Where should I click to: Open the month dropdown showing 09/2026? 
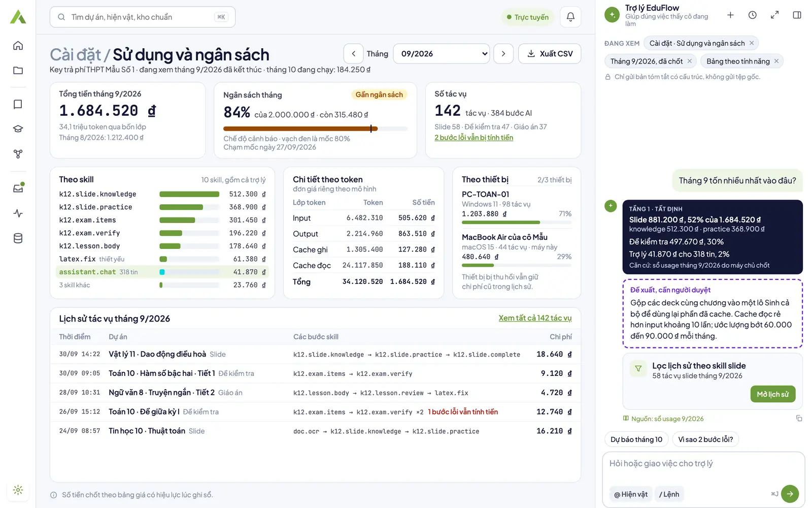pyautogui.click(x=442, y=54)
